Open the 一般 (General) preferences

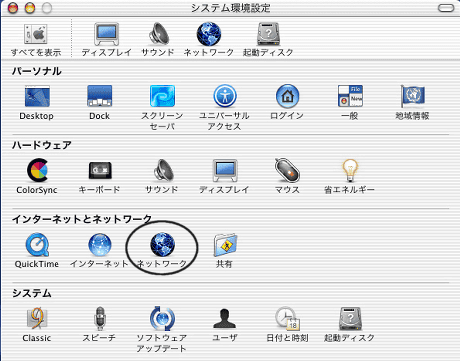click(x=350, y=96)
